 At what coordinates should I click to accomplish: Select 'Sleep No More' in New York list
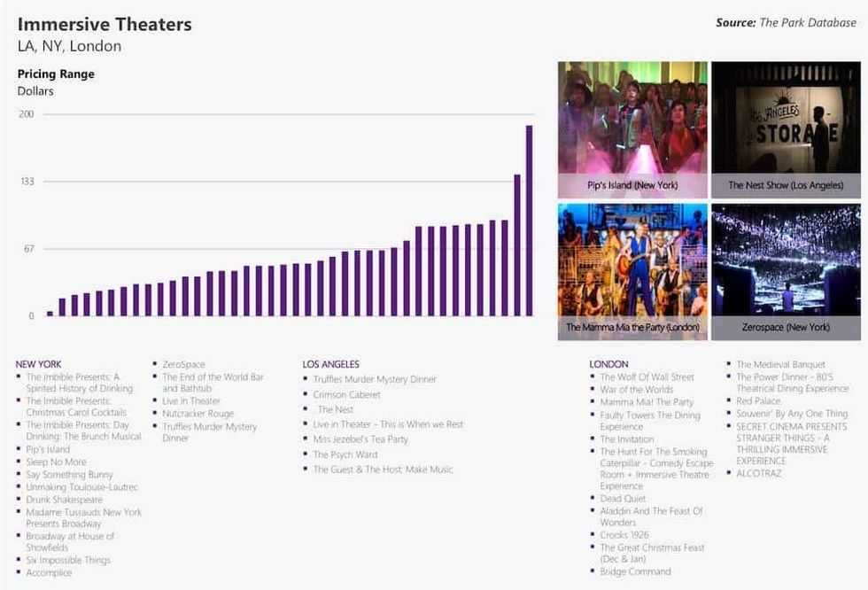(56, 462)
